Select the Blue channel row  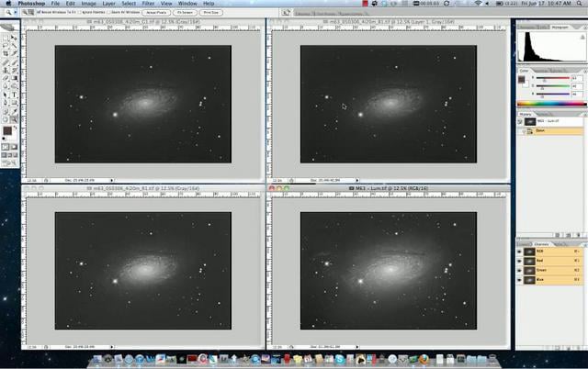click(x=549, y=280)
